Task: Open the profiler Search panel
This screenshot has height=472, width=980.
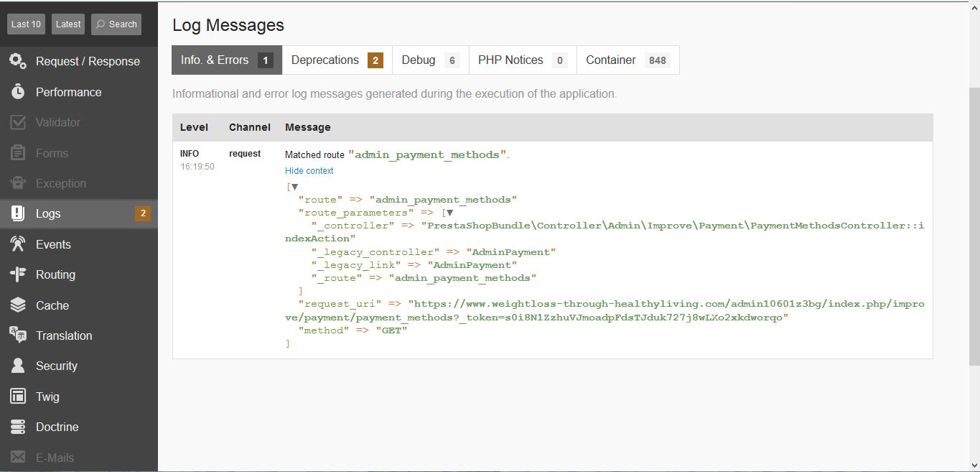Action: coord(116,23)
